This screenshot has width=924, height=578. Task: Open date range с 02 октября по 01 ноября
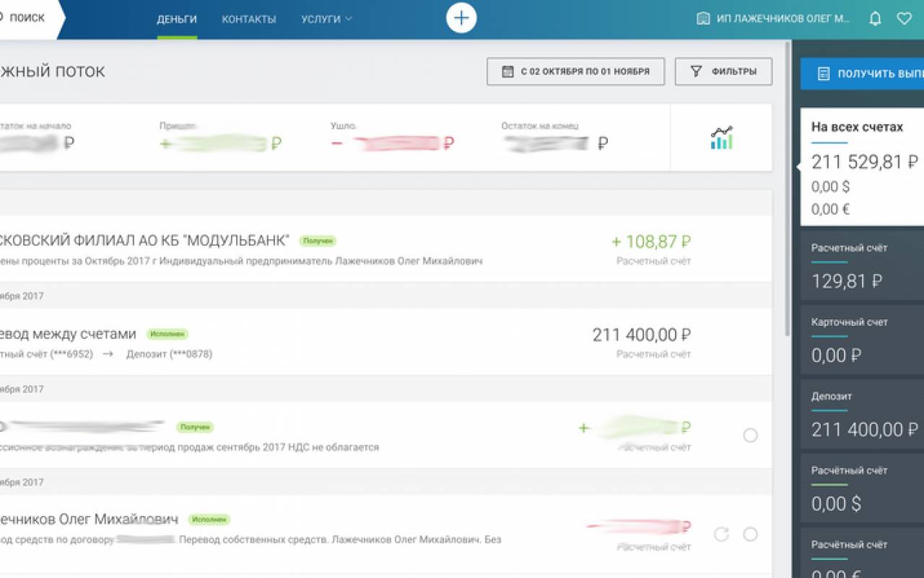coord(575,72)
